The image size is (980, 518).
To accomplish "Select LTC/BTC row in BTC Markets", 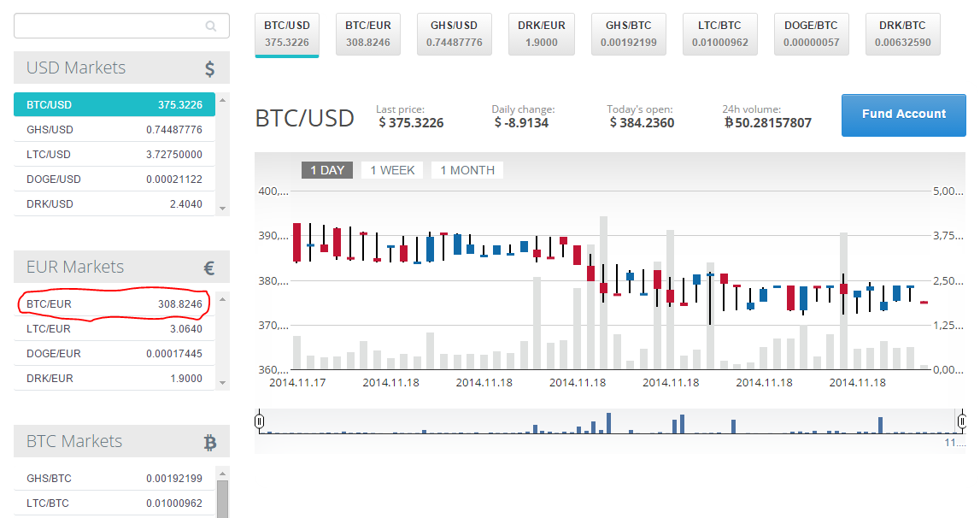I will pyautogui.click(x=114, y=503).
